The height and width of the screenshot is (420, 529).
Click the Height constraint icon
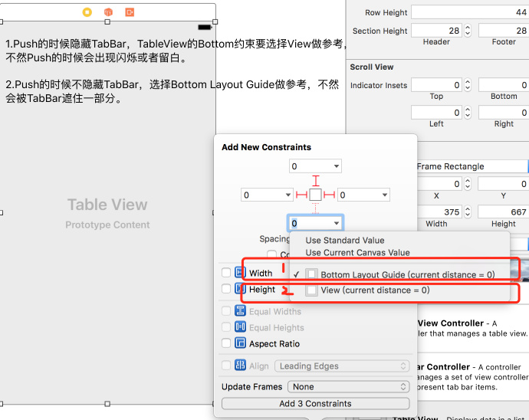pyautogui.click(x=240, y=289)
